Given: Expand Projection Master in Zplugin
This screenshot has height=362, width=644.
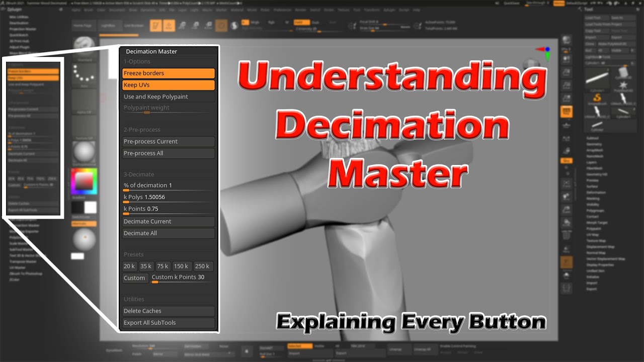Looking at the screenshot, I should click(23, 29).
